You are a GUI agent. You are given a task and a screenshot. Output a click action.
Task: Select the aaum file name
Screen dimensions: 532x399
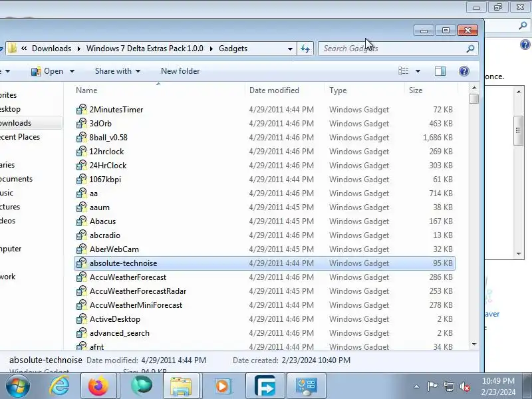click(x=99, y=207)
